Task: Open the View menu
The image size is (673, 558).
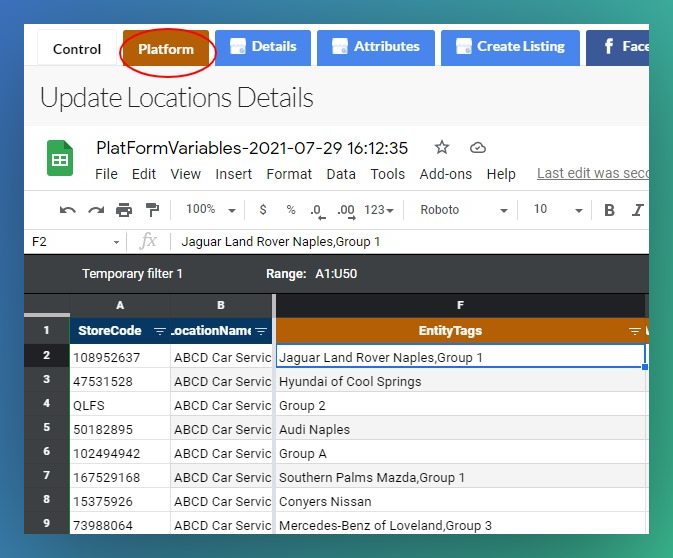Action: click(x=185, y=174)
